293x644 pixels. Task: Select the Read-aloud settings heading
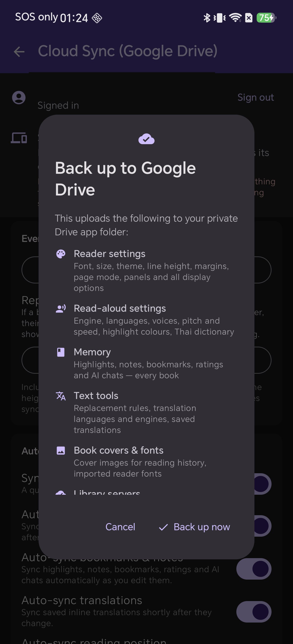pos(120,309)
